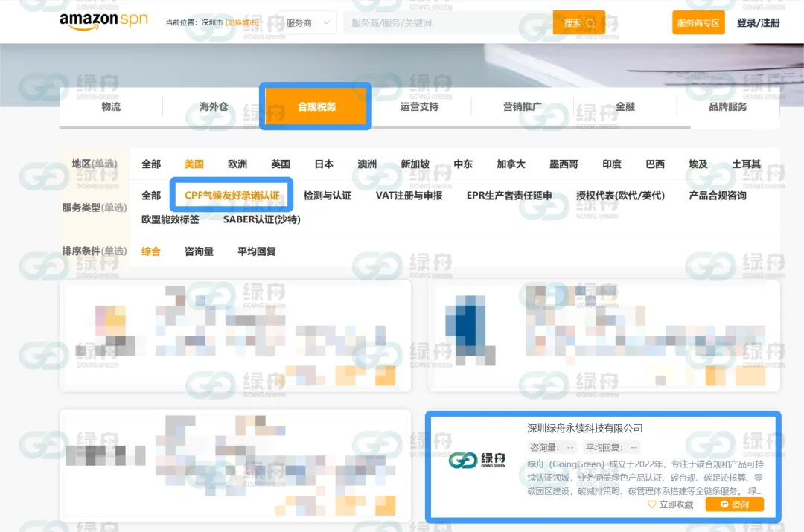Screen dimensions: 804x532
Task: Click the 绿舟 (GoingGreen) company description text
Action: tap(645, 477)
